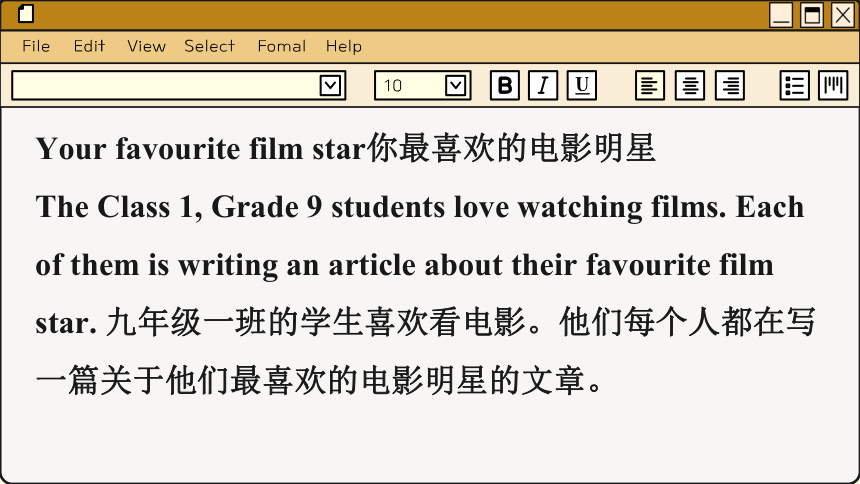Toggle Italic formatting button
Viewport: 860px width, 484px height.
(x=543, y=86)
